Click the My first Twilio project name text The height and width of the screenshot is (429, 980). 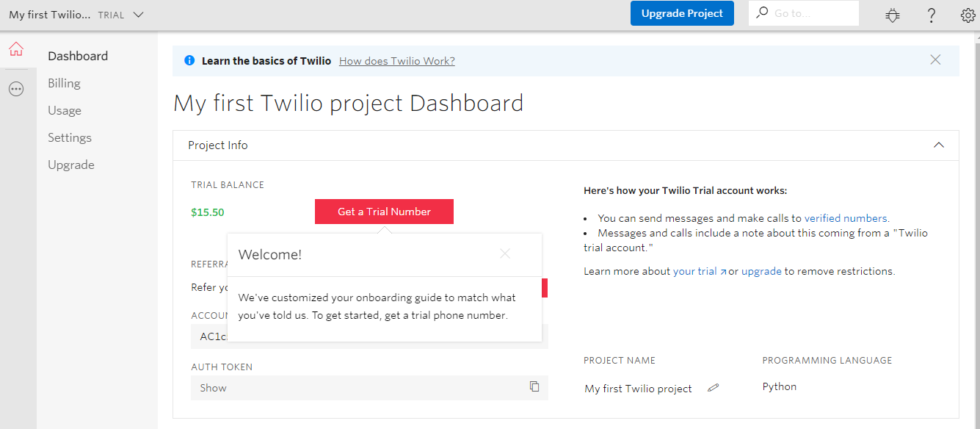[638, 389]
